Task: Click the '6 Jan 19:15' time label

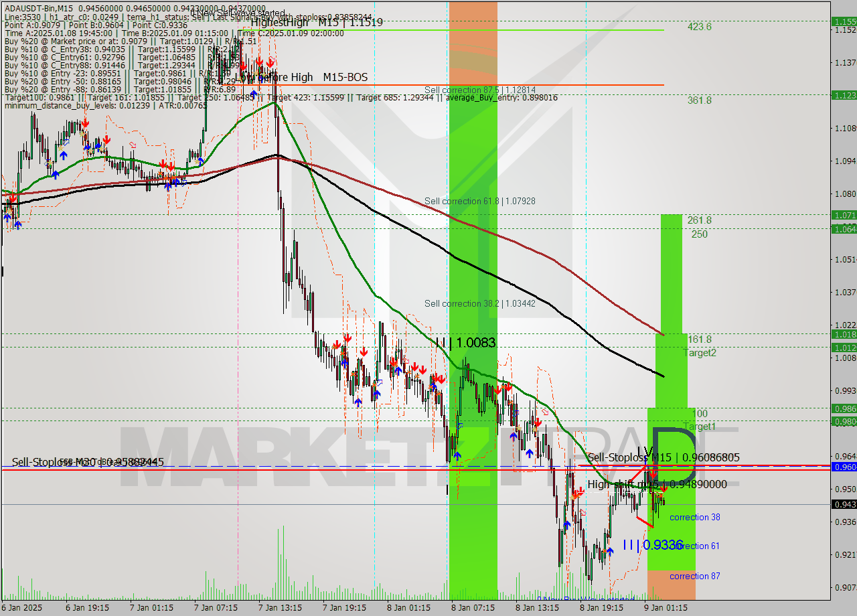Action: (x=88, y=608)
